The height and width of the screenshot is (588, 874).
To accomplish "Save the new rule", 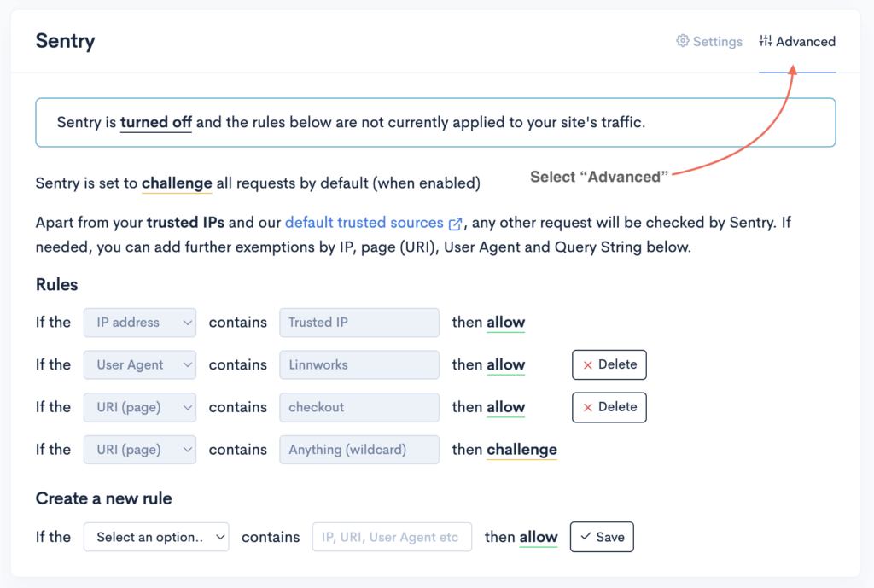I will pos(602,538).
